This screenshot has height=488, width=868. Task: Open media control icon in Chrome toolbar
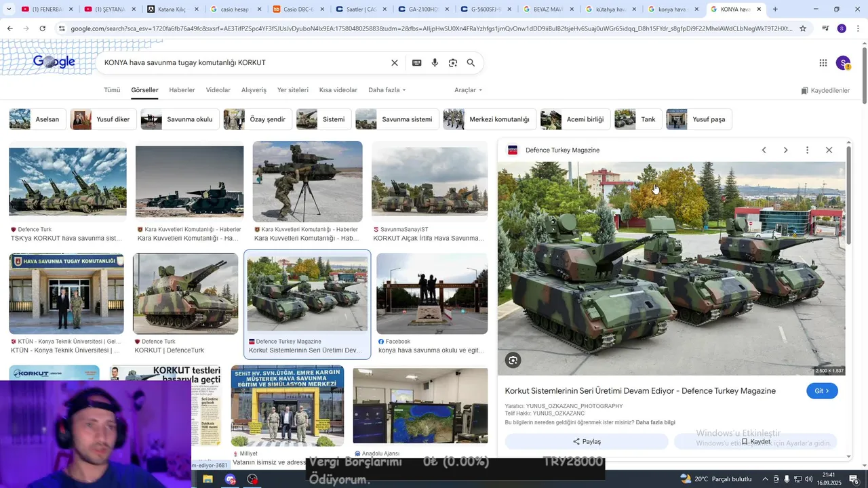click(825, 28)
